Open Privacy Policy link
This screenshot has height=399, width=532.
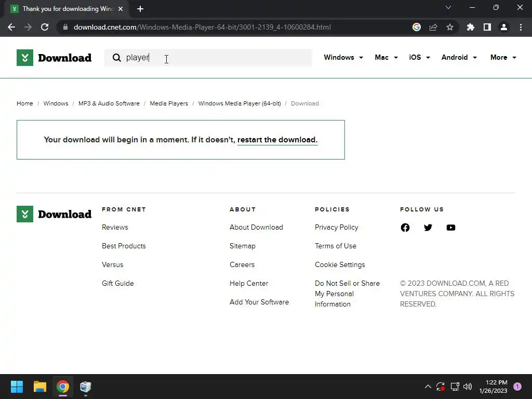(x=336, y=228)
